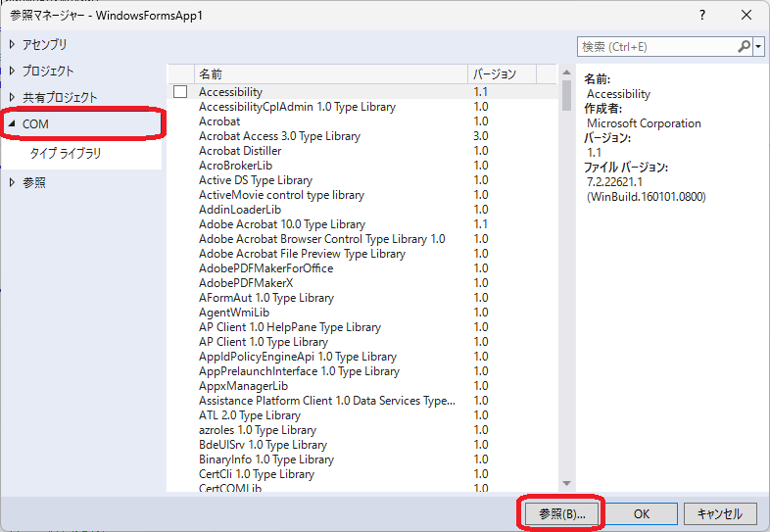Viewport: 770px width, 532px height.
Task: Select ATL 2.0 Type Library
Action: pos(362,415)
